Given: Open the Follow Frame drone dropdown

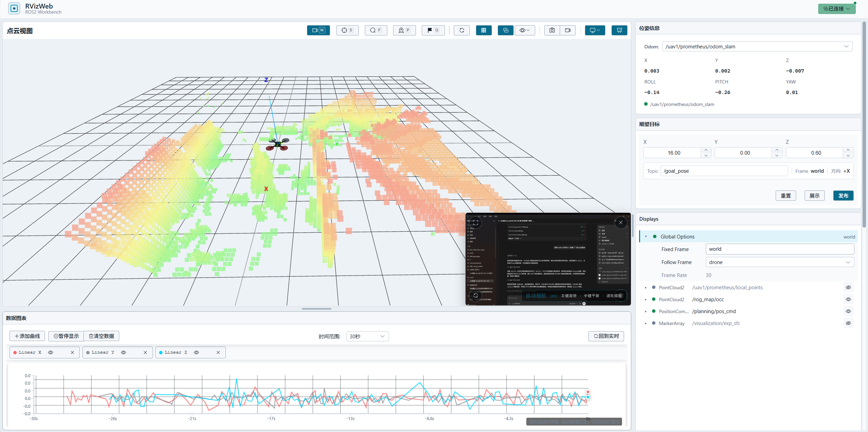Looking at the screenshot, I should [x=780, y=262].
